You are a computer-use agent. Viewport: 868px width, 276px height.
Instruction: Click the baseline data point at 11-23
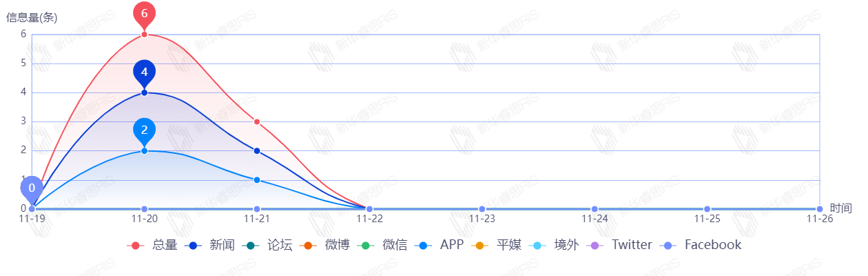coord(482,209)
